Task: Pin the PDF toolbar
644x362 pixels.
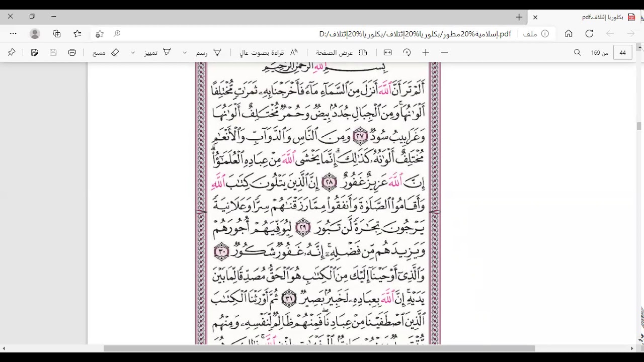Action: click(x=12, y=52)
